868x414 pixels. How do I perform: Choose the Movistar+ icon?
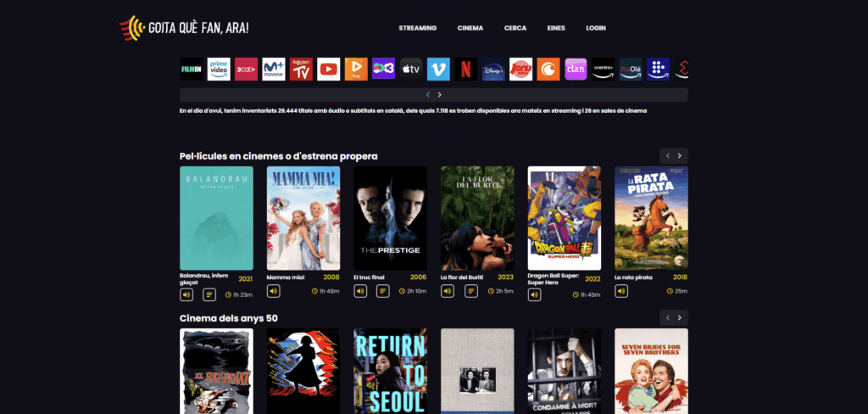[274, 70]
